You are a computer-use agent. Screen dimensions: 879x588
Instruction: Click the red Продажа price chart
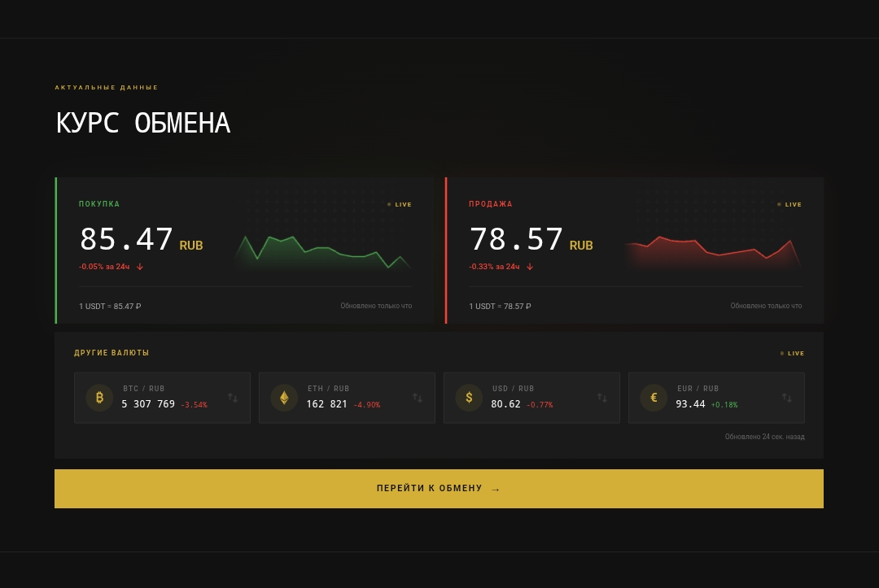pyautogui.click(x=713, y=253)
